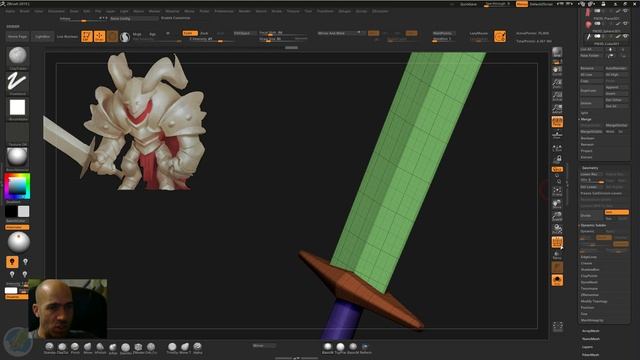
Task: Click the orange LazyMouse icon in top shelf
Action: pyautogui.click(x=500, y=36)
